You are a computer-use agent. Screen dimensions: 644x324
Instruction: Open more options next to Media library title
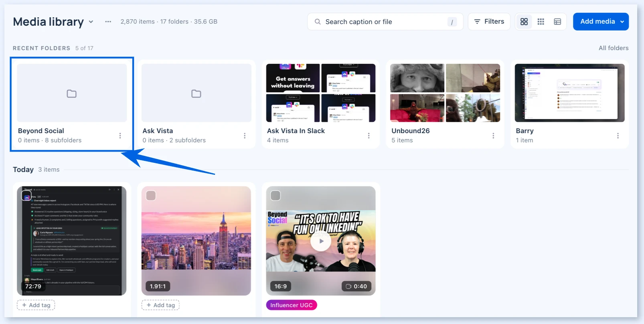pyautogui.click(x=108, y=22)
